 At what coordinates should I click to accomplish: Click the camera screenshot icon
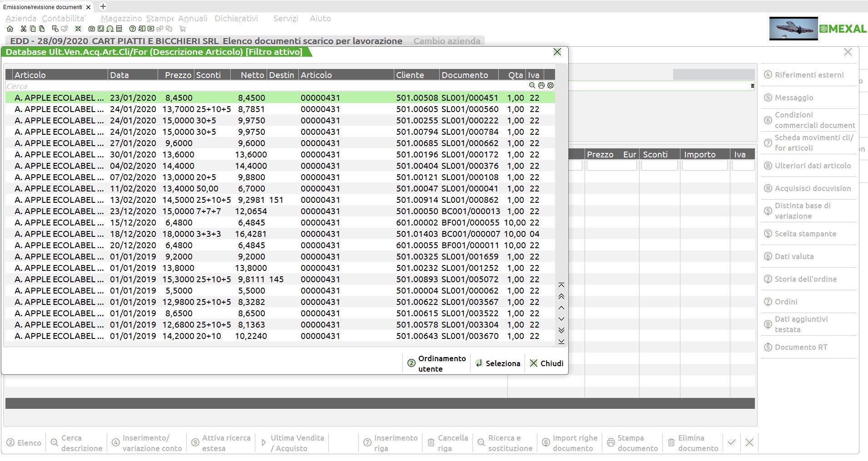click(92, 29)
